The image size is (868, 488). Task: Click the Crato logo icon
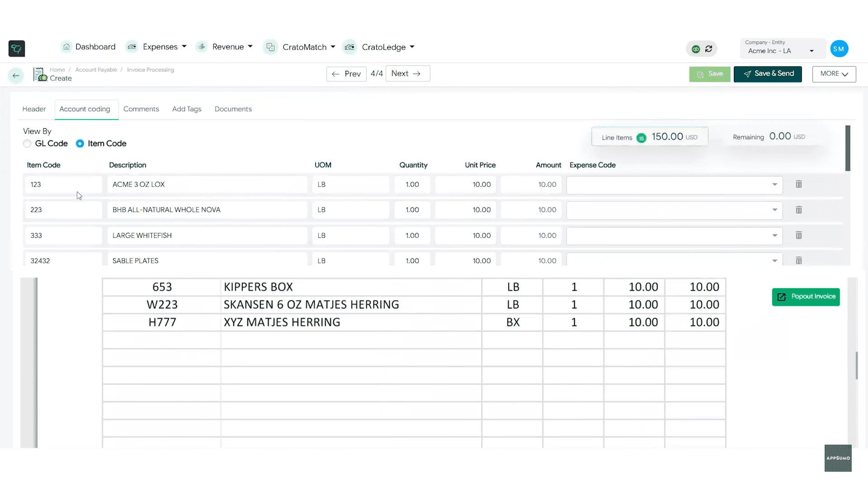17,48
